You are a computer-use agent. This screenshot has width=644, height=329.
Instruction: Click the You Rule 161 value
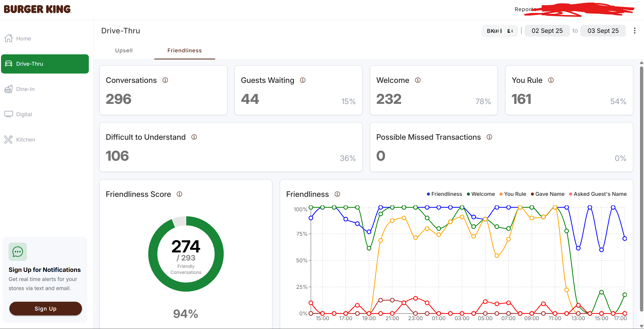521,99
